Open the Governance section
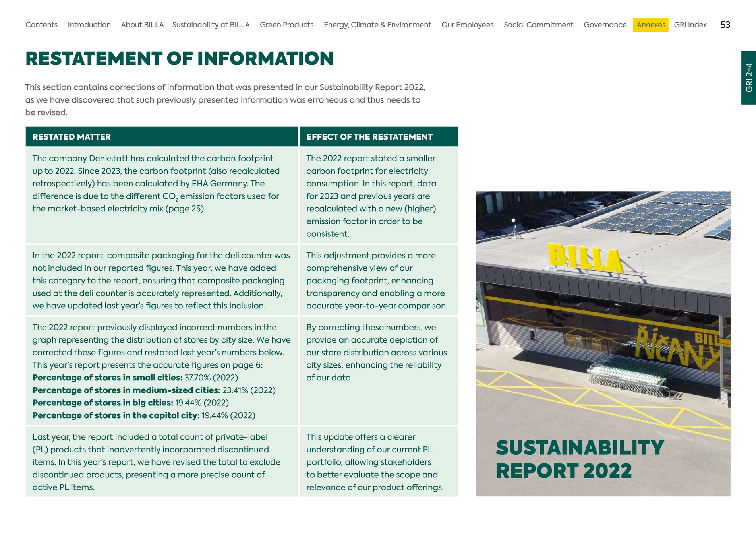This screenshot has height=535, width=756. tap(605, 25)
